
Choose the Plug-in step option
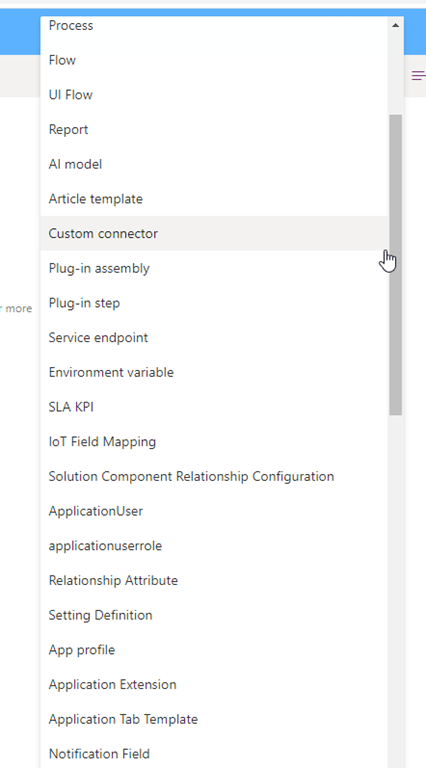click(214, 303)
